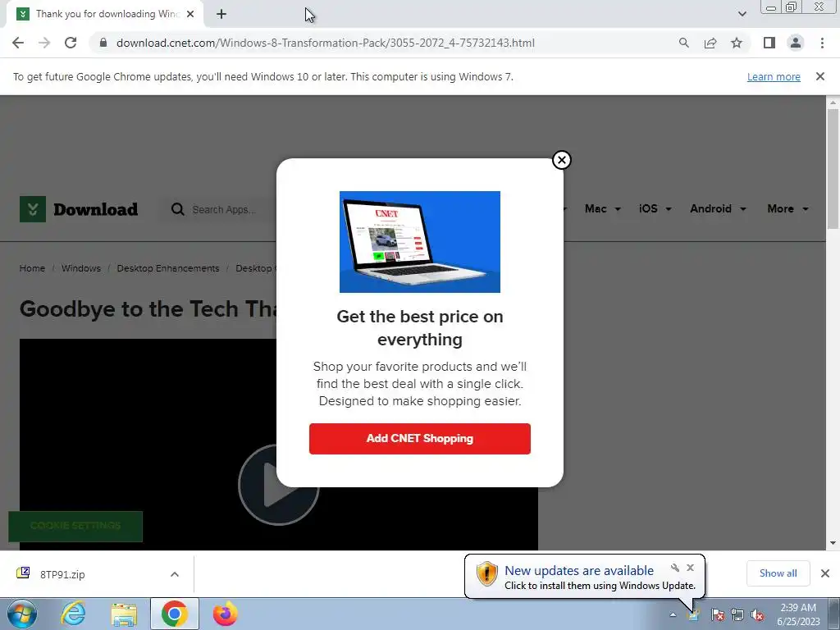Expand the More menu dropdown
840x630 pixels.
(787, 209)
